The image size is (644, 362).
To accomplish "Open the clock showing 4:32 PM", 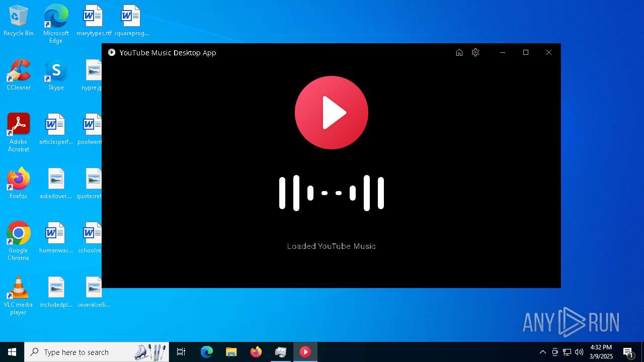I will click(x=601, y=352).
